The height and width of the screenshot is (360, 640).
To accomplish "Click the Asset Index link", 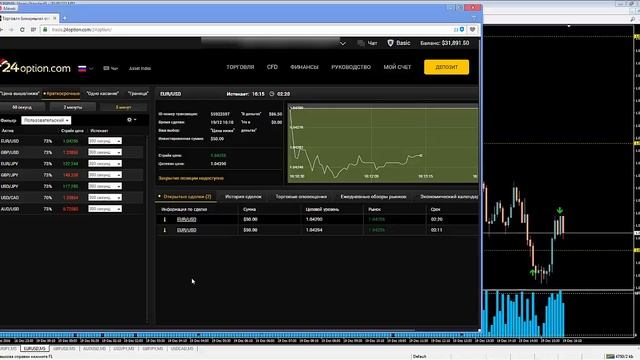I will [x=140, y=68].
